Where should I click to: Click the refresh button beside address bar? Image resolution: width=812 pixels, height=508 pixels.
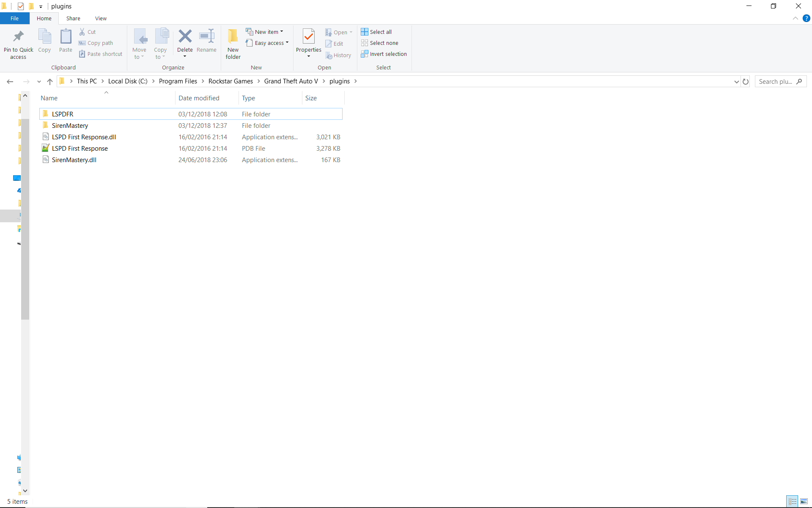[746, 81]
